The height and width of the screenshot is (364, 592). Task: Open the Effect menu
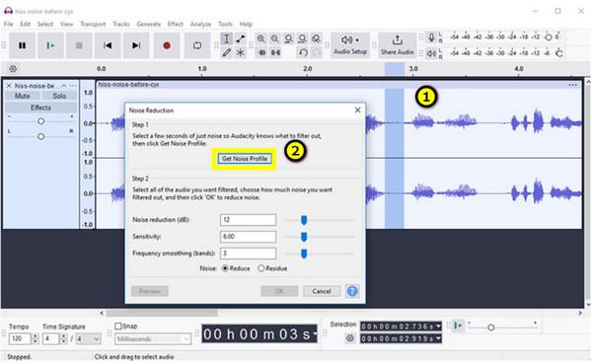[176, 24]
